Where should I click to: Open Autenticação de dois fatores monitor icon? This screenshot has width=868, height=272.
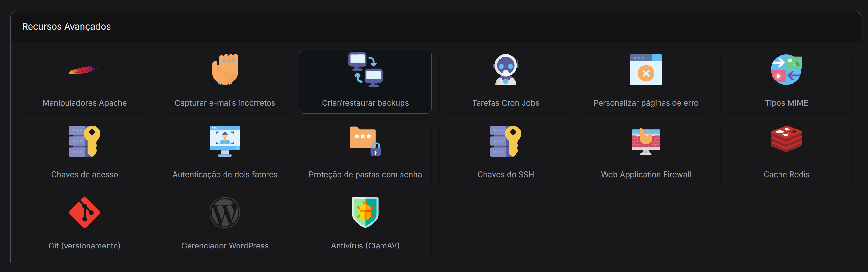[225, 141]
